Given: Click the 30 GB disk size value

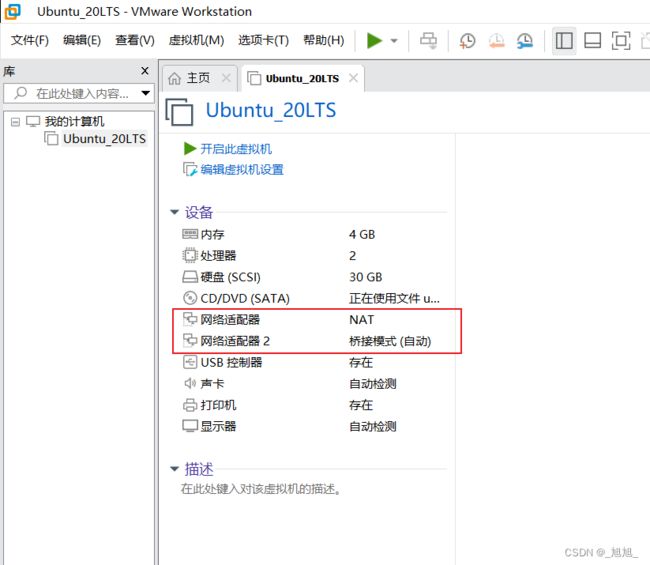Looking at the screenshot, I should [x=366, y=277].
